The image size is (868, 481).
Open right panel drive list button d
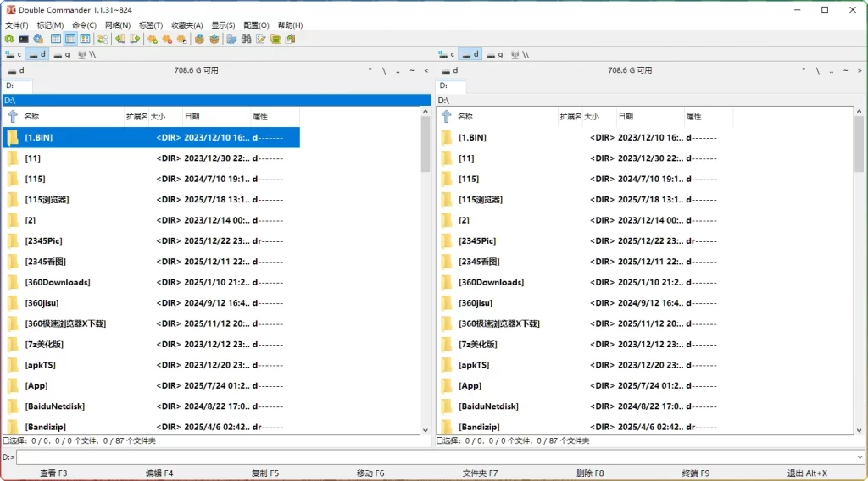click(x=449, y=70)
